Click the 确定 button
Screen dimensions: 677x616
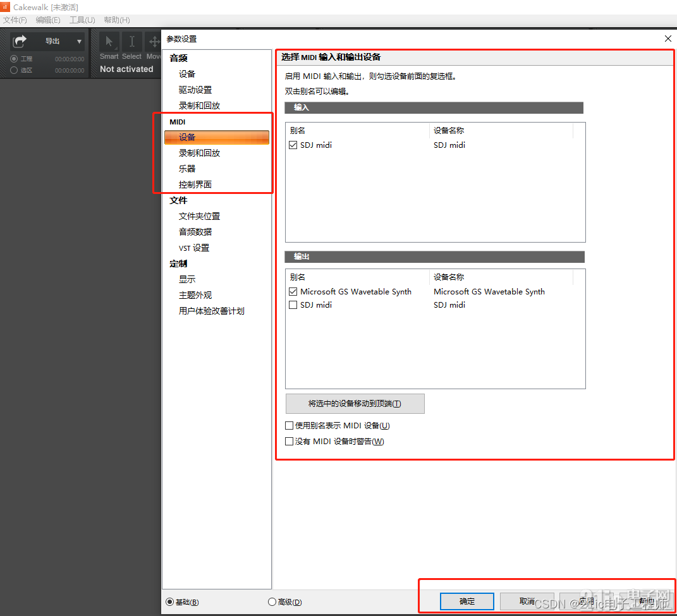(x=467, y=601)
